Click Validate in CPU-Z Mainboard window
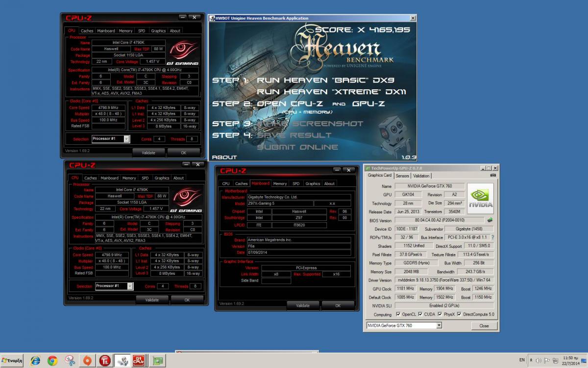 coord(303,306)
